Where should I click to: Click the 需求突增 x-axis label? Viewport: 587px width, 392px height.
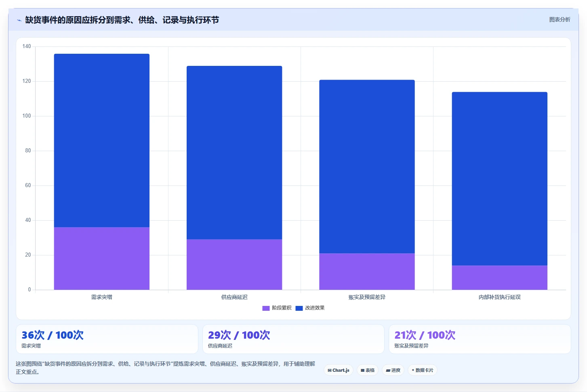pos(102,297)
